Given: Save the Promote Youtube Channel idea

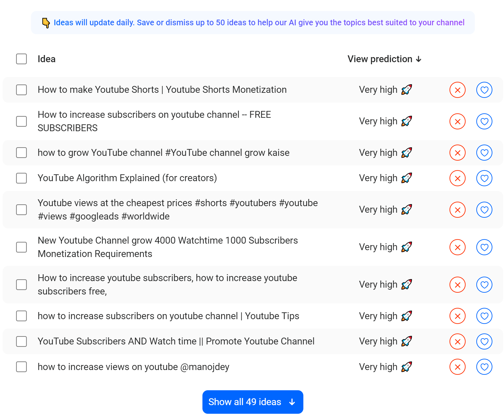Looking at the screenshot, I should point(484,341).
